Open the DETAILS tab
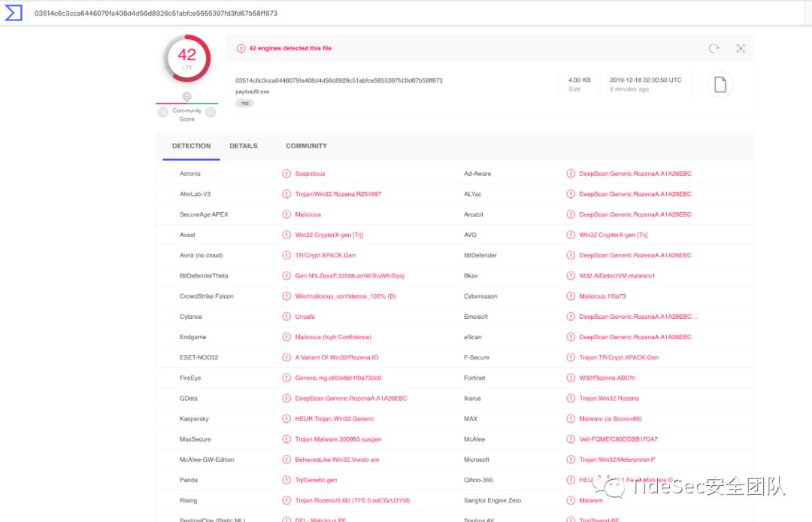Screen dimensions: 812x522 coord(244,146)
